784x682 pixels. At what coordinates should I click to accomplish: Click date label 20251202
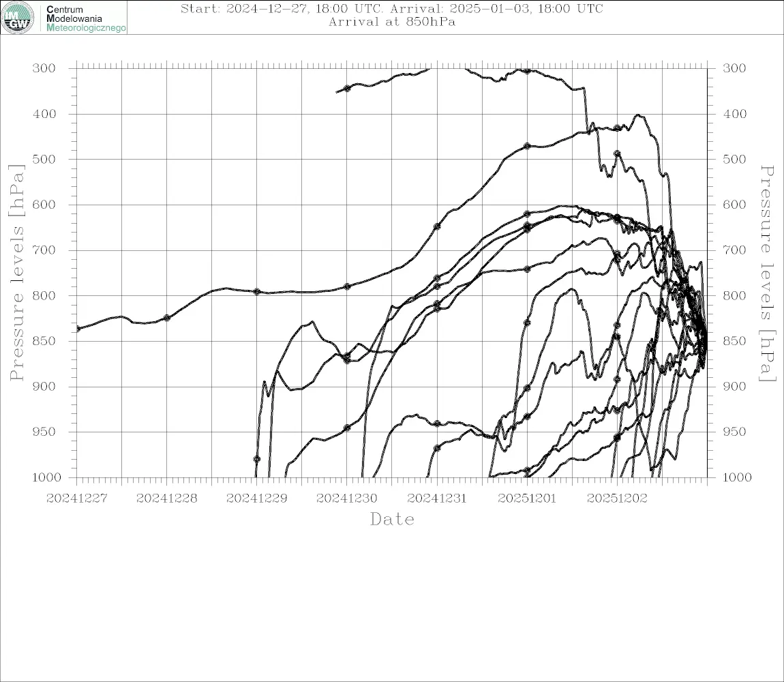pos(617,499)
